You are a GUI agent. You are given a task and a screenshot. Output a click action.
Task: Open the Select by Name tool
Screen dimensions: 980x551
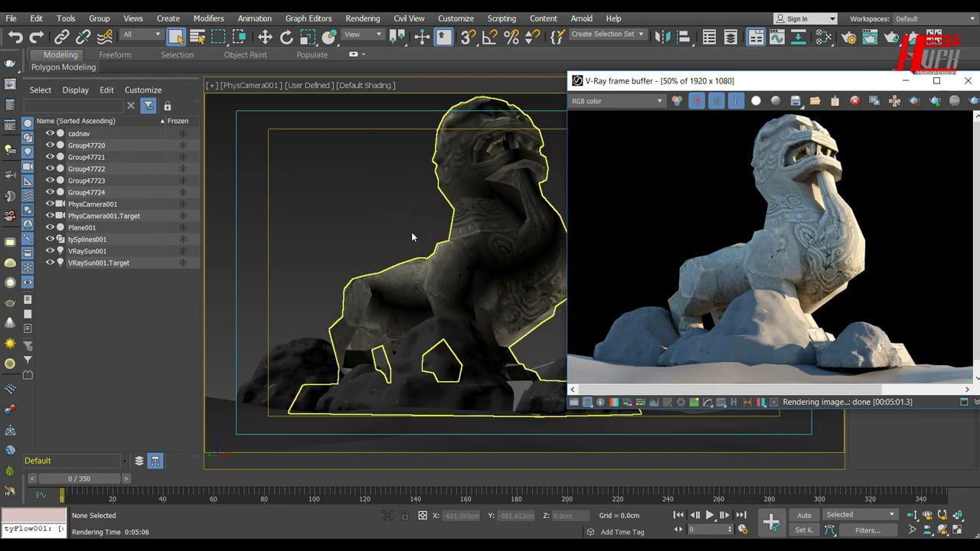(198, 36)
